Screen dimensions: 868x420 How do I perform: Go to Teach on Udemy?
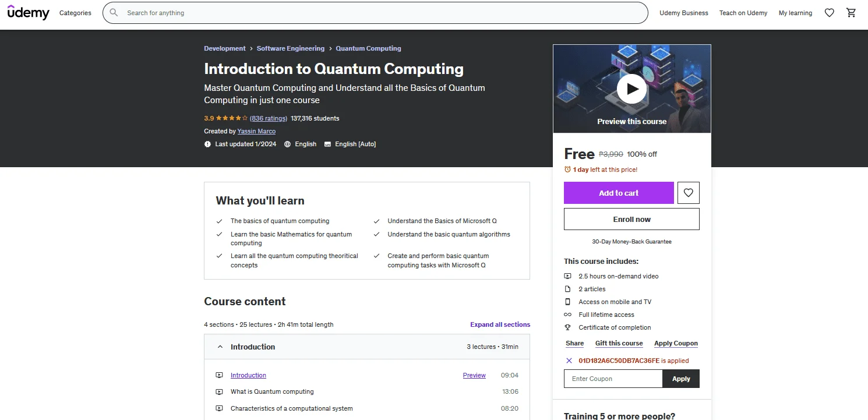pos(743,13)
